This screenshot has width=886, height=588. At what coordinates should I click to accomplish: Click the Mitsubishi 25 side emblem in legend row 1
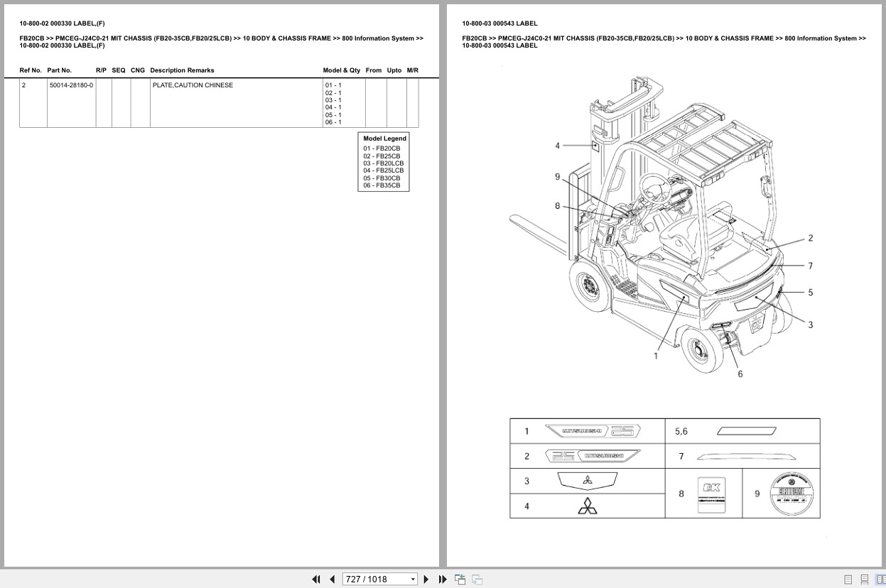pyautogui.click(x=593, y=431)
